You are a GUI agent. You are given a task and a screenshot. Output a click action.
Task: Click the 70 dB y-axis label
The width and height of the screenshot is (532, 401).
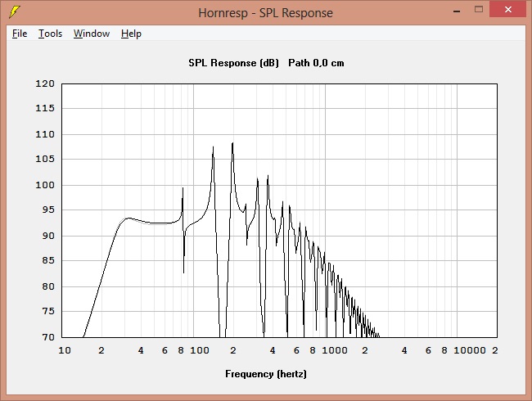click(x=48, y=337)
